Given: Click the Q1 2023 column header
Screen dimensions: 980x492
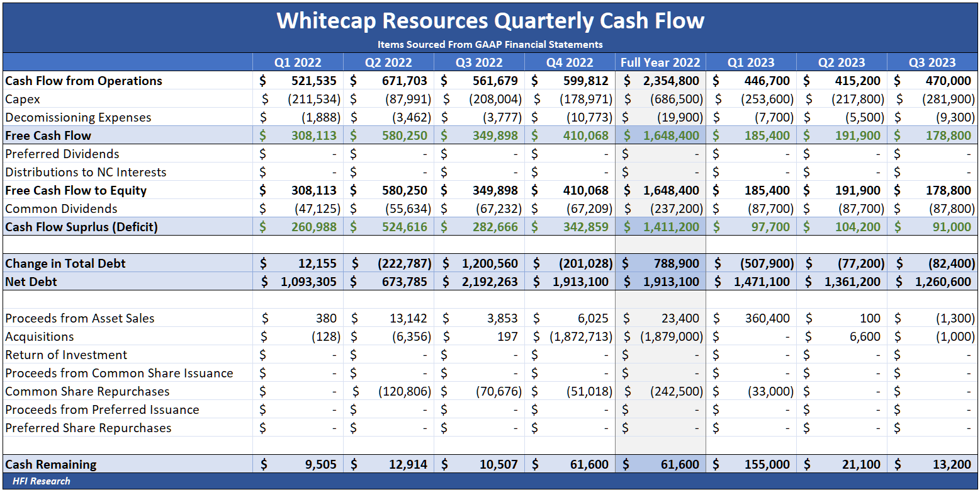Looking at the screenshot, I should (751, 62).
